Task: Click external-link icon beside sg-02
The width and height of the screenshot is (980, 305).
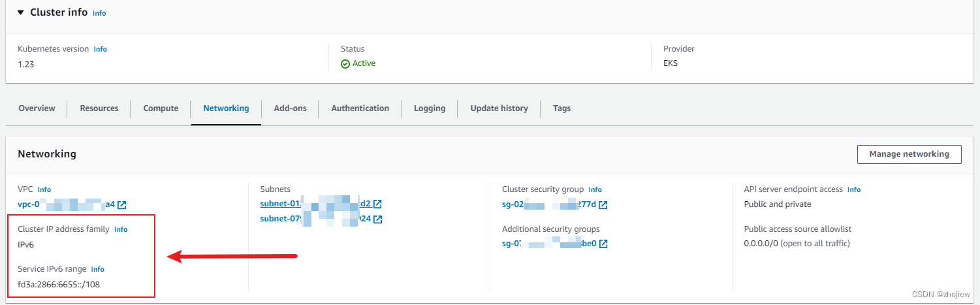Action: 603,205
